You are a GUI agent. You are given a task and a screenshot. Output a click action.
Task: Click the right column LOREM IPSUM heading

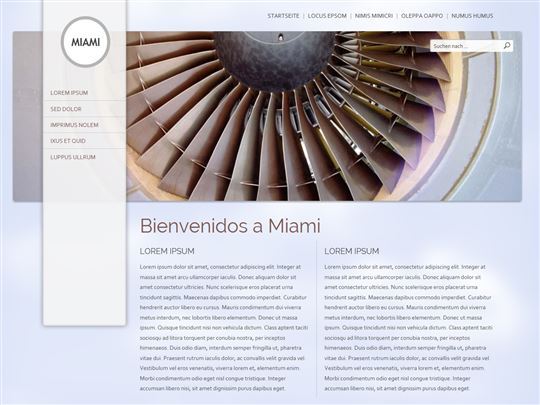point(352,251)
